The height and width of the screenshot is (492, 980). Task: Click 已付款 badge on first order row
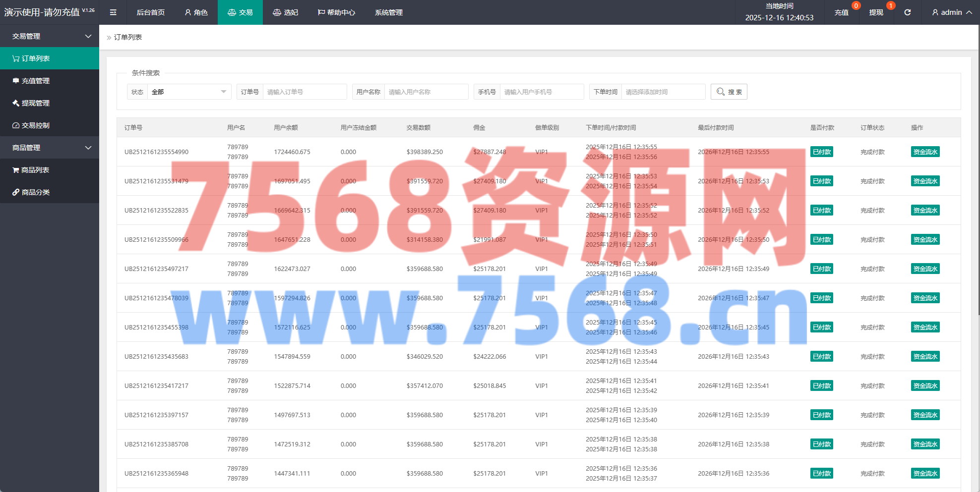(821, 152)
